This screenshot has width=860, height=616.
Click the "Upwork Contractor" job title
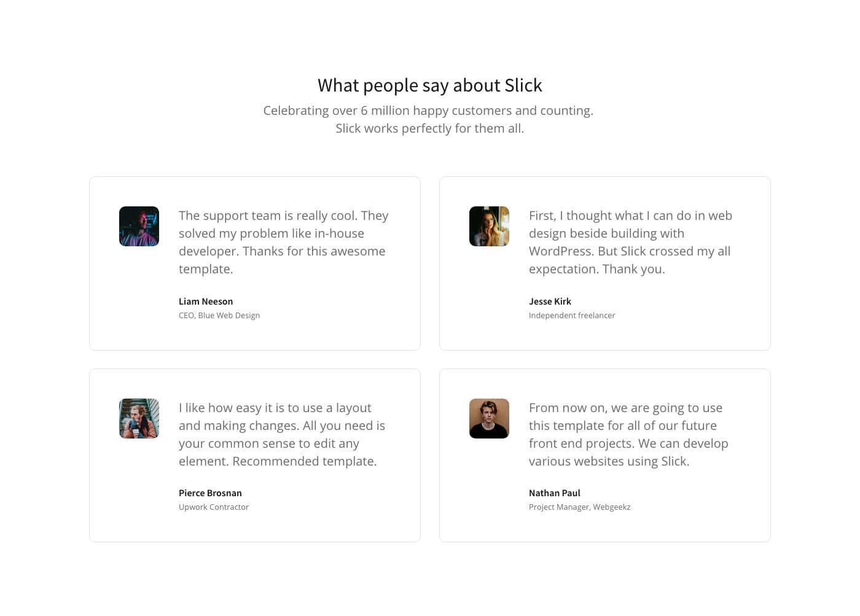click(214, 507)
